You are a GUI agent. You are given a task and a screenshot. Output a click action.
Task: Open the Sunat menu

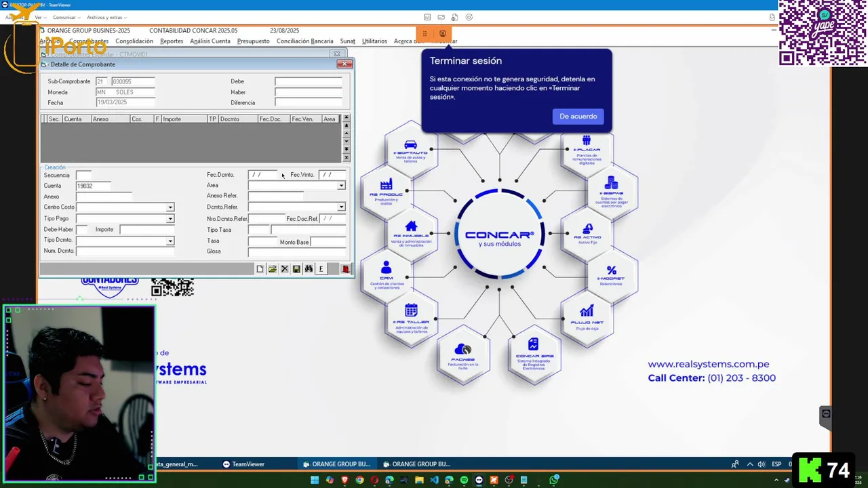coord(348,41)
